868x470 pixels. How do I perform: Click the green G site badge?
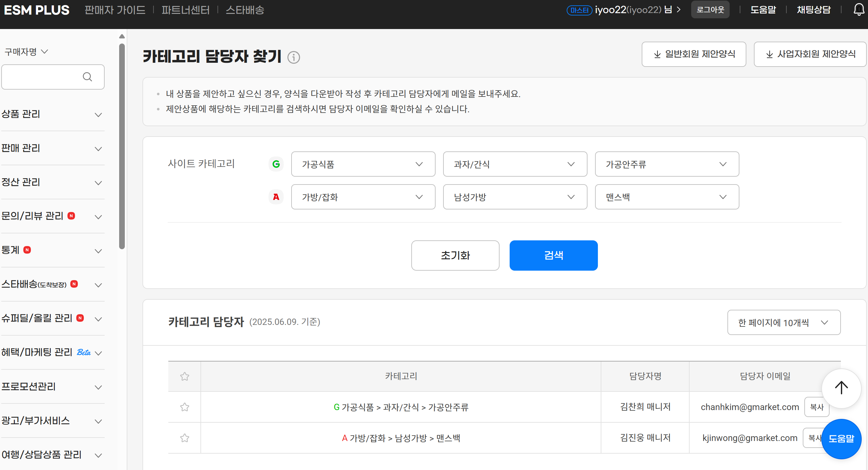tap(276, 164)
